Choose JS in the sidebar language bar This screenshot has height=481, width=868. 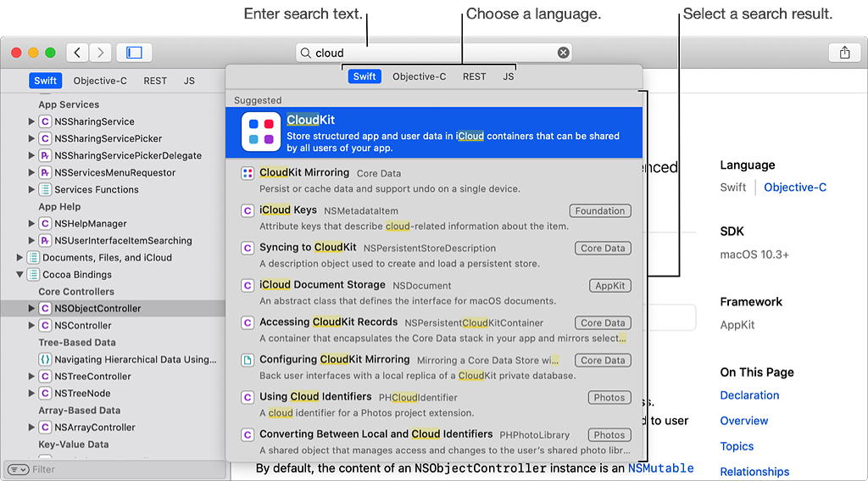click(x=189, y=81)
